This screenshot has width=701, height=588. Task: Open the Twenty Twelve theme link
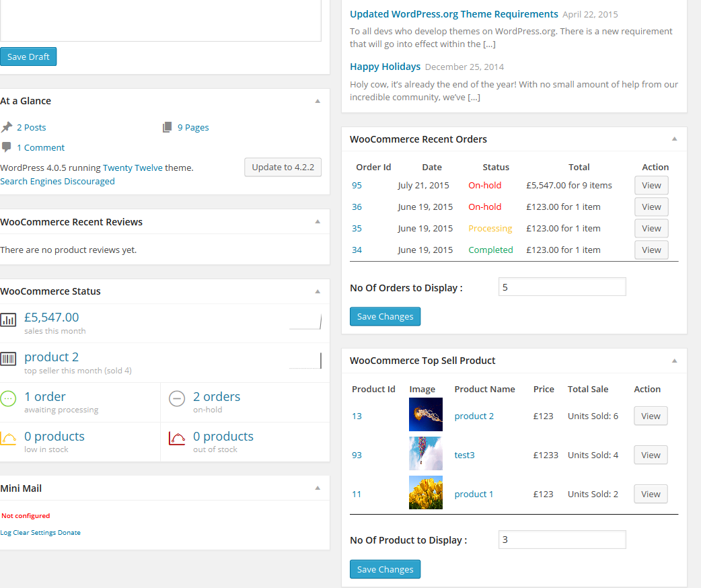point(133,168)
